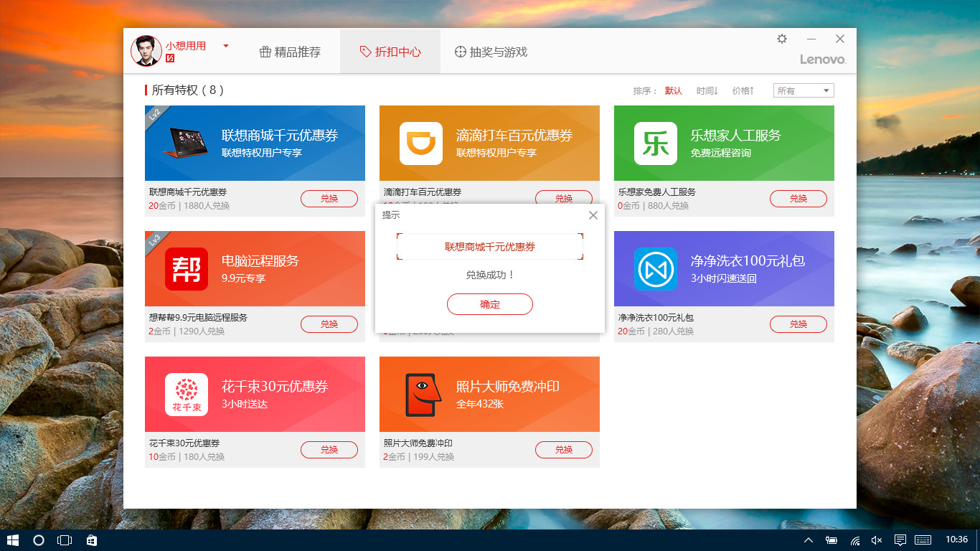Open Task View on the taskbar
Screen dimensions: 980x551
click(x=65, y=540)
